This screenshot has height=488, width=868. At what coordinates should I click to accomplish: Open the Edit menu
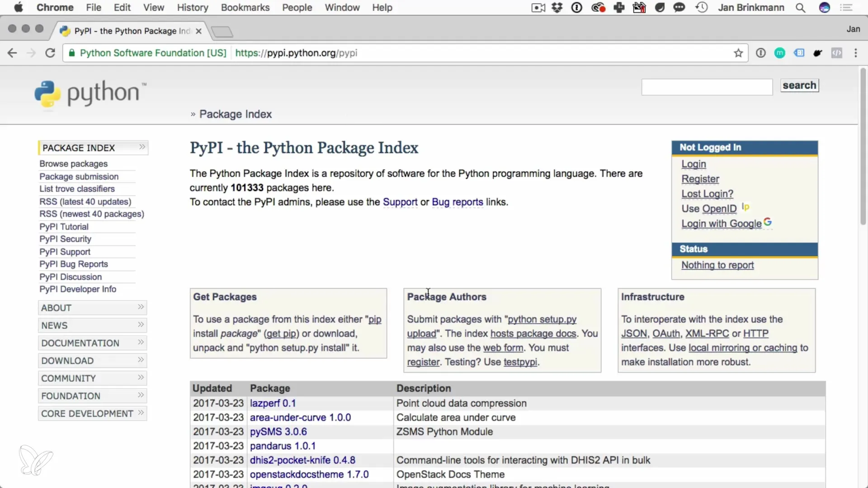pos(122,8)
